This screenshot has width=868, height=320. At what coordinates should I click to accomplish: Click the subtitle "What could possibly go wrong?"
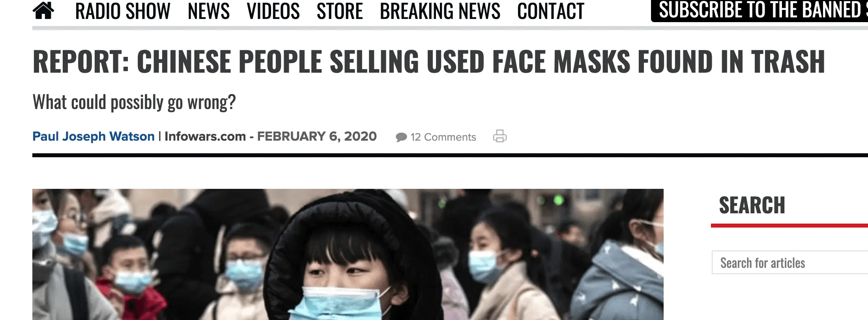[x=134, y=102]
